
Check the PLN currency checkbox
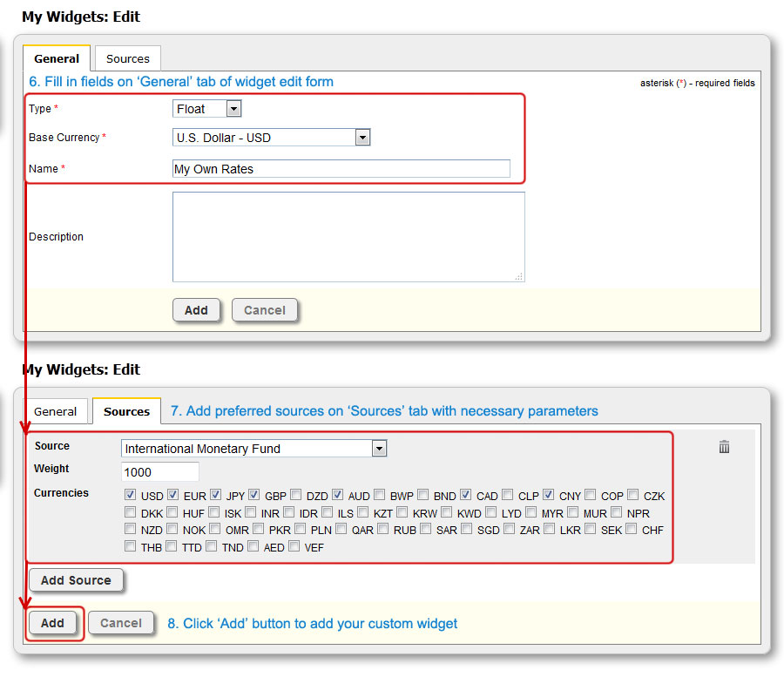301,529
